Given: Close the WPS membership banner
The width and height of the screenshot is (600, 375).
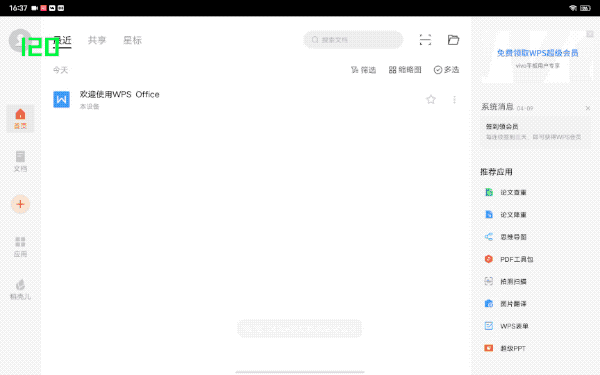Looking at the screenshot, I should [590, 34].
